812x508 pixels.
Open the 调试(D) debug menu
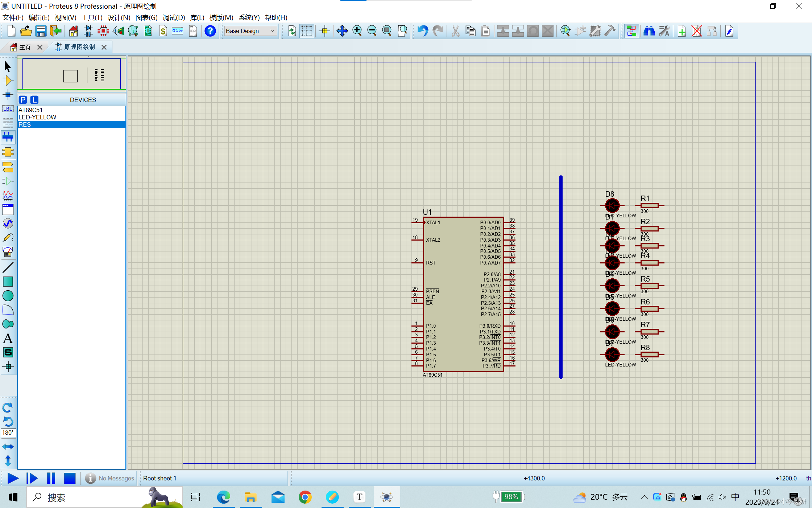click(x=174, y=17)
